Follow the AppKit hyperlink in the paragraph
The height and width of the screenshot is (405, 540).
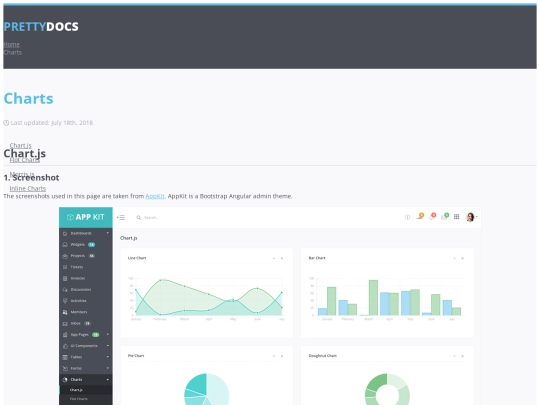[155, 196]
